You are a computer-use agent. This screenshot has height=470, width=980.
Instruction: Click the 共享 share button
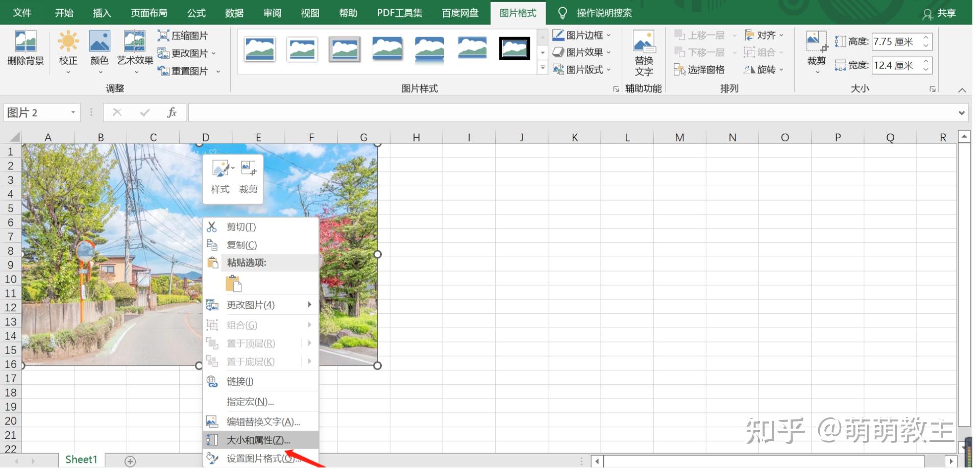pyautogui.click(x=940, y=13)
